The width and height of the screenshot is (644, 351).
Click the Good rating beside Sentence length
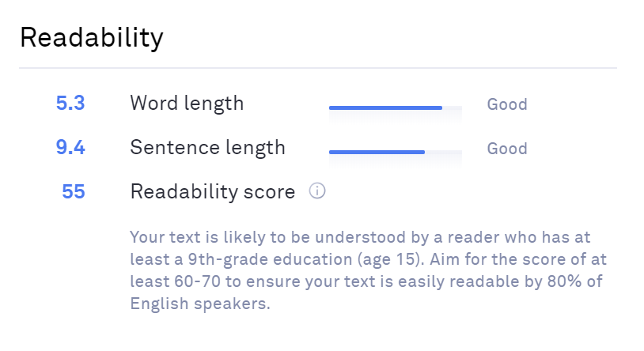click(507, 149)
